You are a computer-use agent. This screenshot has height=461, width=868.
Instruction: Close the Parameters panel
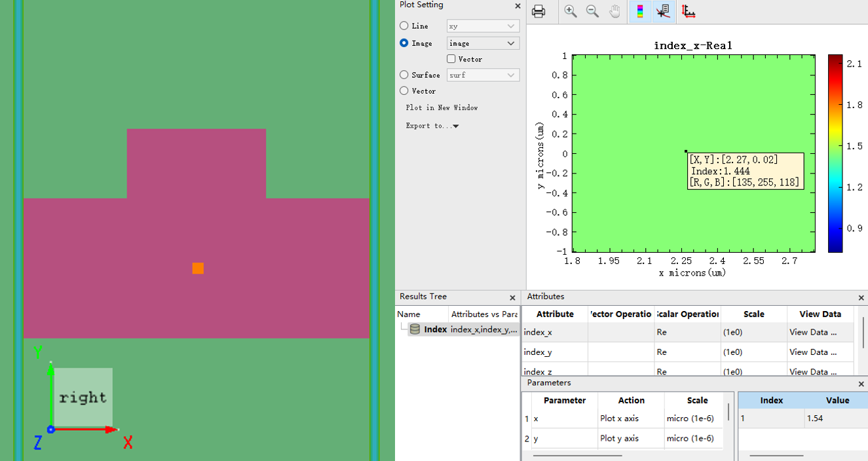click(861, 384)
